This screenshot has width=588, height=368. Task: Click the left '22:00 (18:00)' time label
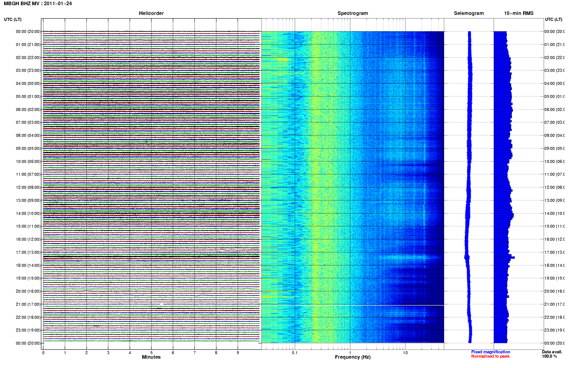click(28, 317)
